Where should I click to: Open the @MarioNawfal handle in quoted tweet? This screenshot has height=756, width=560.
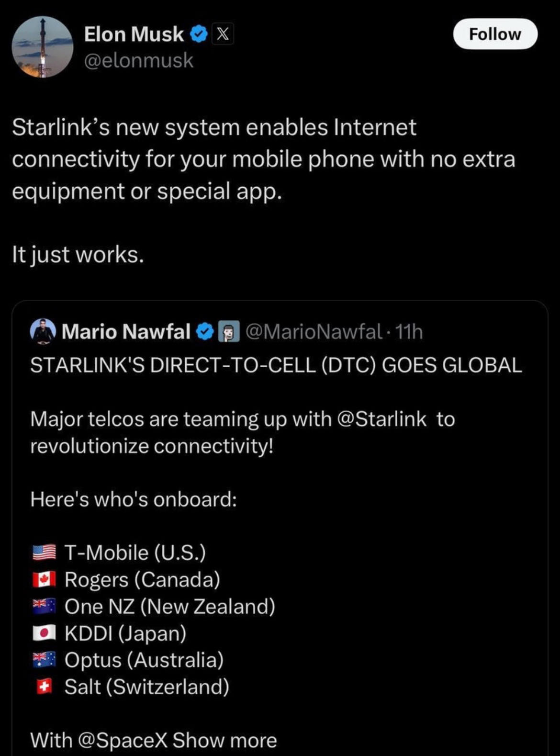tap(314, 332)
